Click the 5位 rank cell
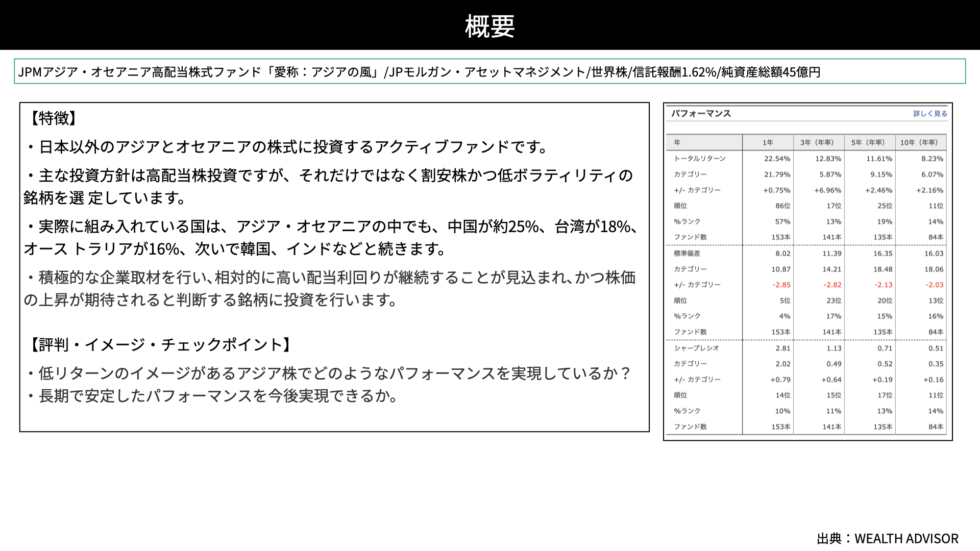This screenshot has height=551, width=980. coord(785,301)
